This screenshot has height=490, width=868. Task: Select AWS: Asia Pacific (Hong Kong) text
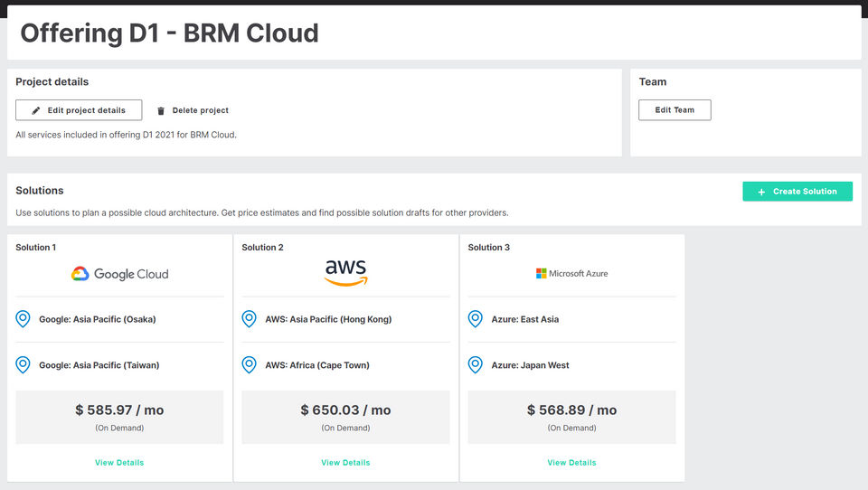click(328, 319)
